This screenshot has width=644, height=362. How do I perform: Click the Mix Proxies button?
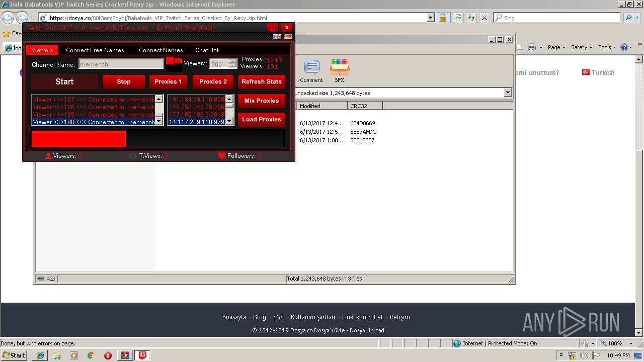[x=261, y=101]
